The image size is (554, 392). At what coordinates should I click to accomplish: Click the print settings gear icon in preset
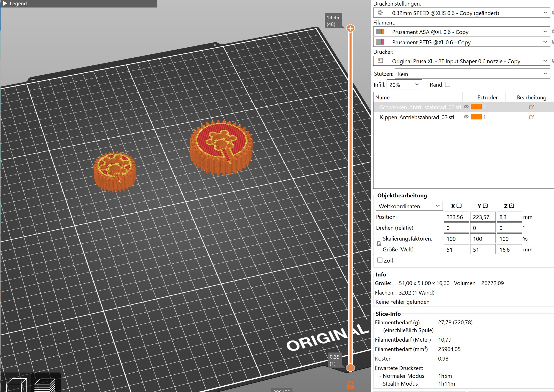[x=380, y=13]
